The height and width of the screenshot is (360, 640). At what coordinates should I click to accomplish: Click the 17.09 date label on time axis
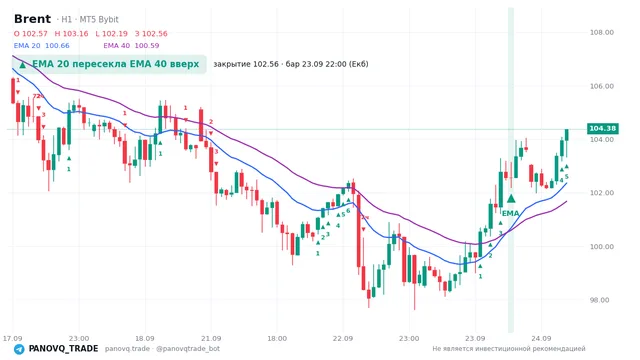pos(12,338)
